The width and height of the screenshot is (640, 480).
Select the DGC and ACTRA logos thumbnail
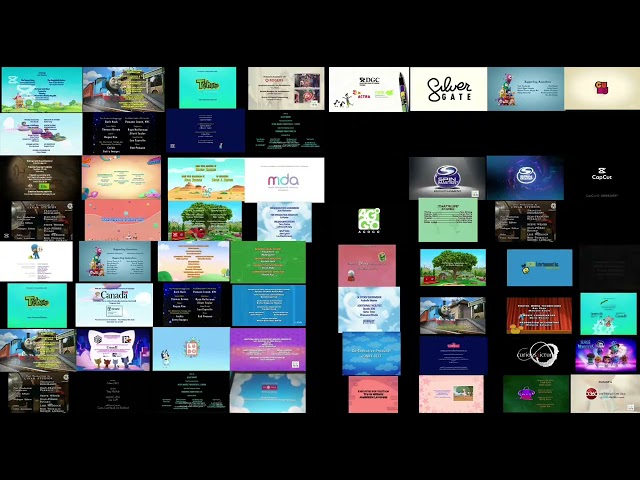tap(369, 89)
